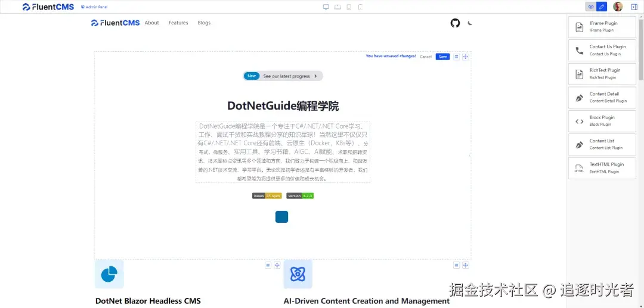Click the plugins sidebar vertical scrollbar
Viewport: 644px width, 308px height.
[x=641, y=49]
